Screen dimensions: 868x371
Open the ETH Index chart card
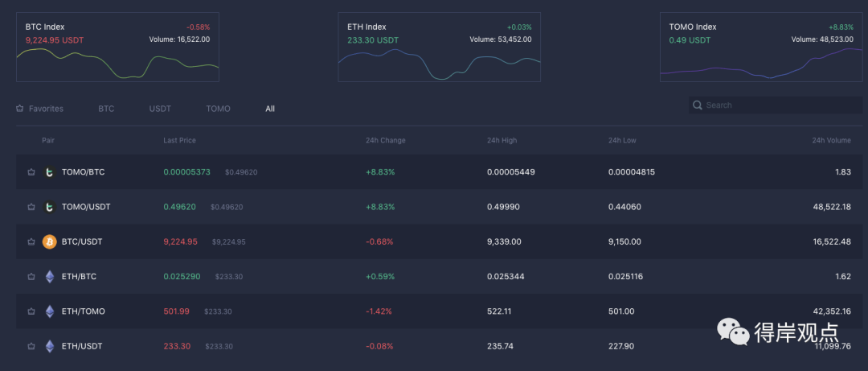click(x=440, y=47)
